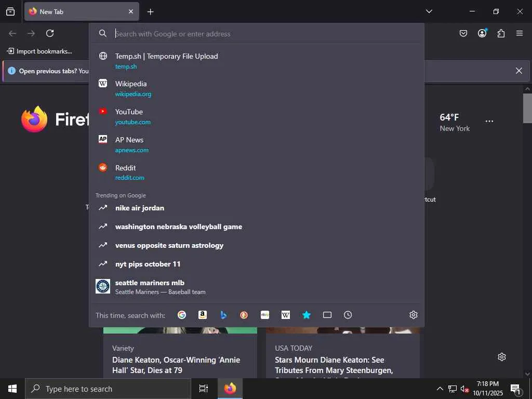Close the New Tab tab

click(131, 11)
